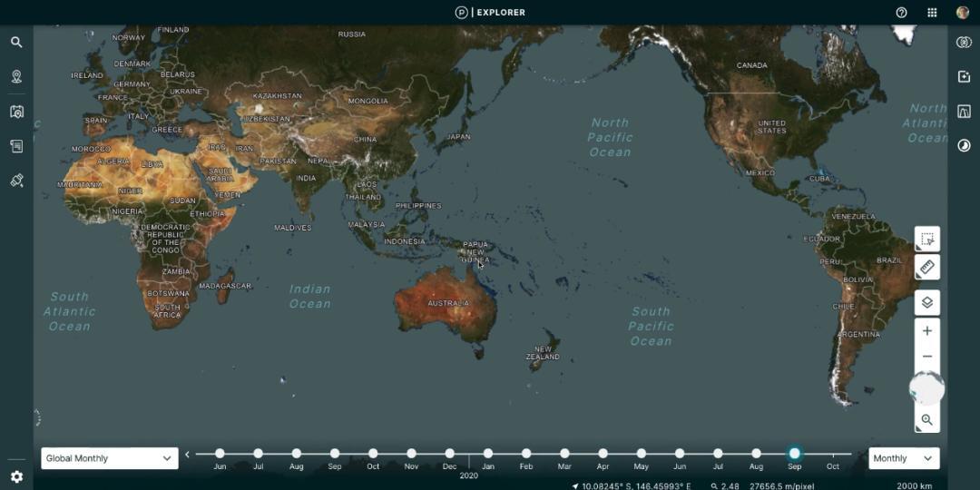
Task: Open the help question mark icon
Action: [901, 13]
